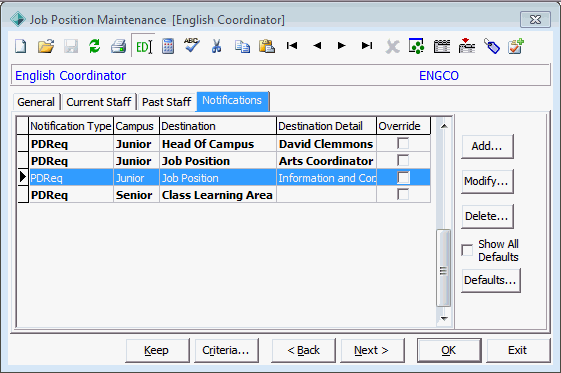Click the Next > button
The width and height of the screenshot is (561, 373).
pyautogui.click(x=372, y=350)
